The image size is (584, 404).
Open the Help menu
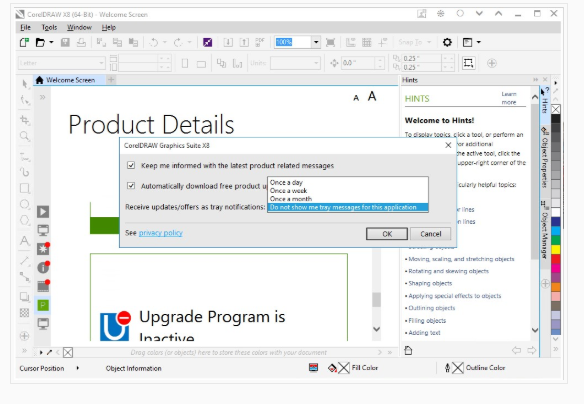(x=109, y=27)
